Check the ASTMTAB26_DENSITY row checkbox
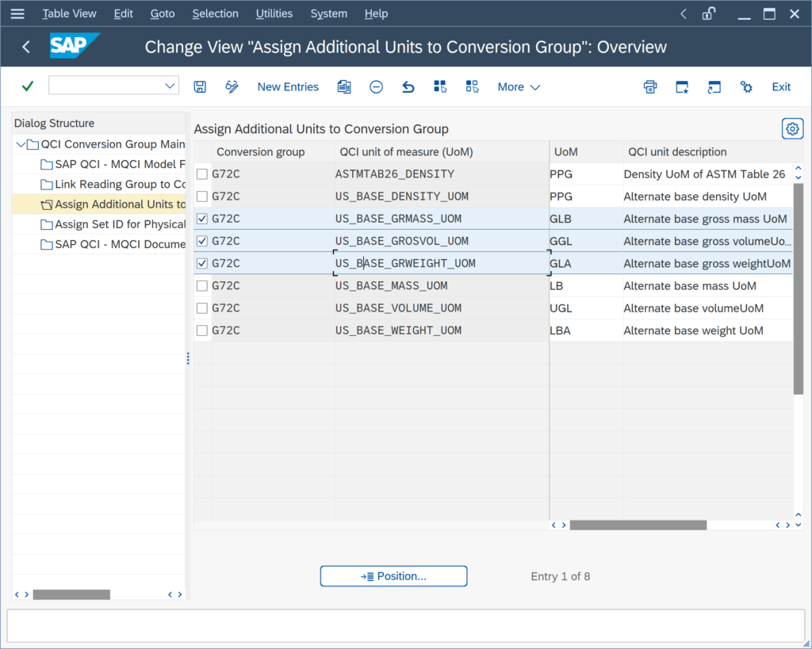 tap(202, 174)
